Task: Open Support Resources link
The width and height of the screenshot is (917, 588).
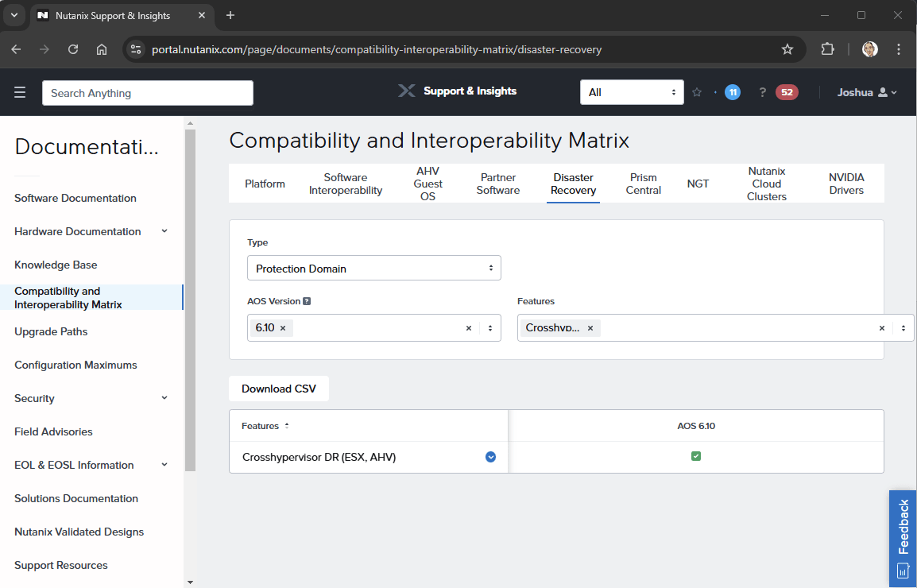Action: coord(61,565)
